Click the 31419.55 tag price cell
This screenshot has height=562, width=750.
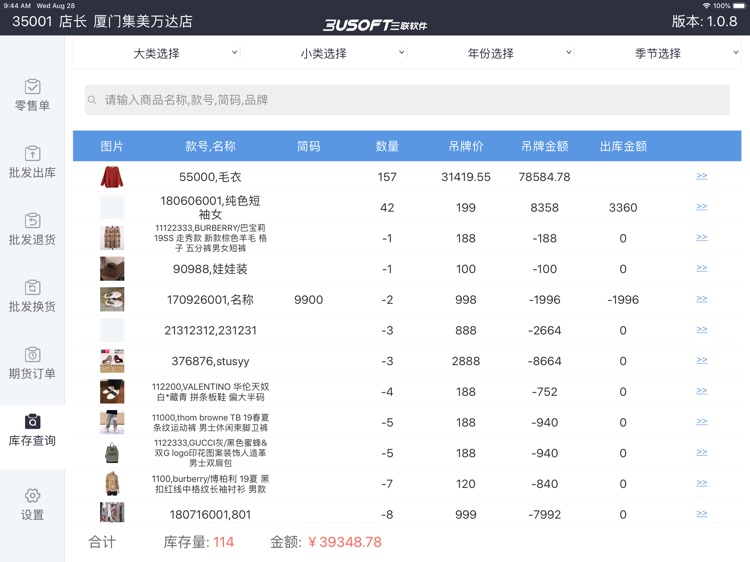pyautogui.click(x=466, y=177)
